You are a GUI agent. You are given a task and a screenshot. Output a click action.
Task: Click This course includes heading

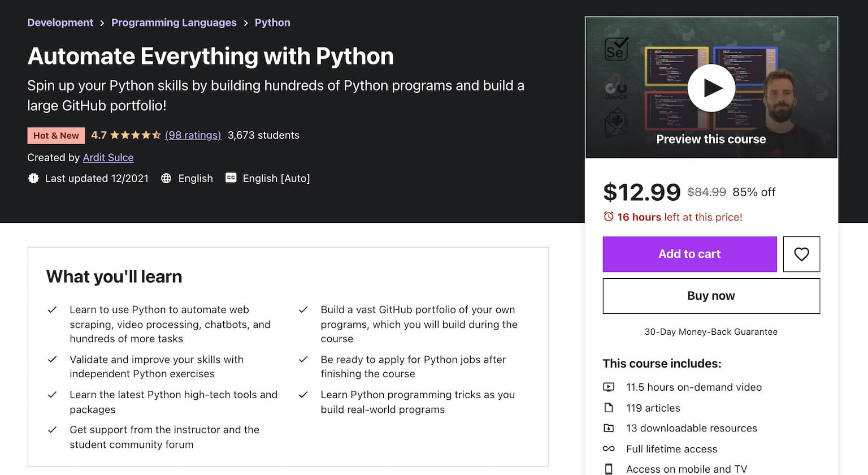click(x=662, y=364)
